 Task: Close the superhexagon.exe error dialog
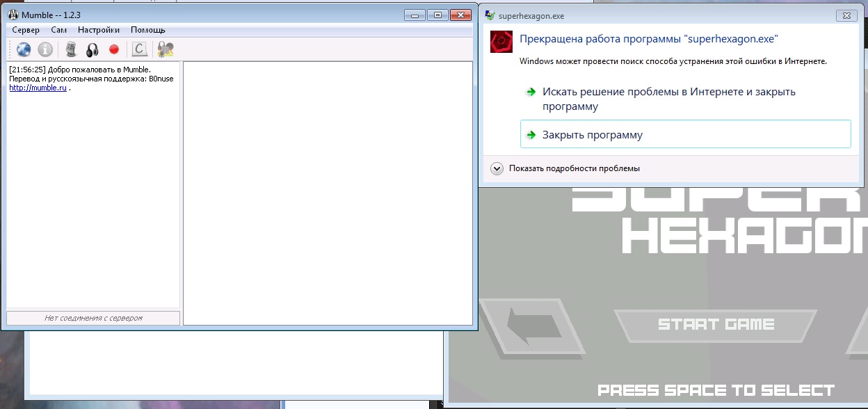point(844,15)
